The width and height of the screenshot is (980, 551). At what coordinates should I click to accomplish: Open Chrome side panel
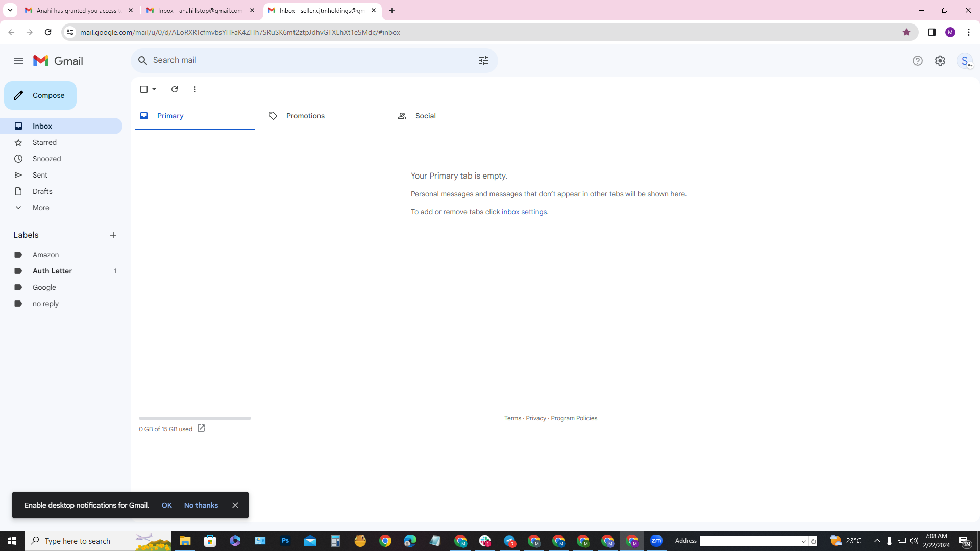click(x=932, y=32)
